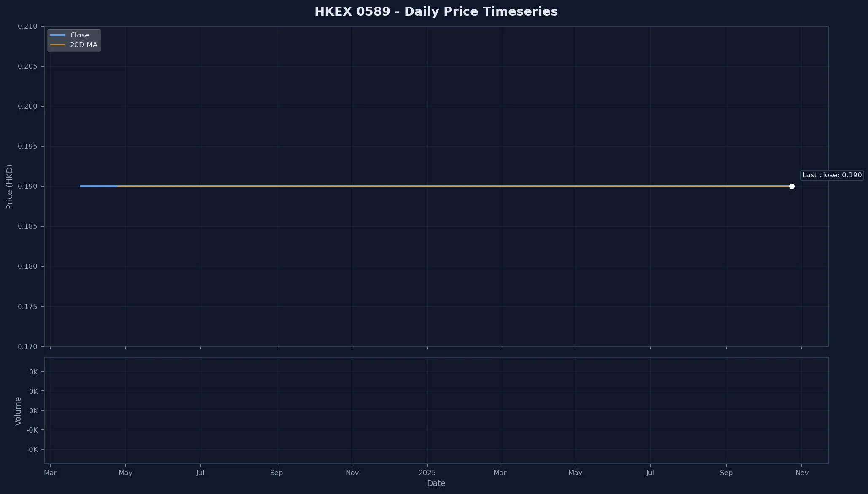Viewport: 868px width, 494px height.
Task: Click the orange 20D MA line swatch
Action: coord(58,45)
